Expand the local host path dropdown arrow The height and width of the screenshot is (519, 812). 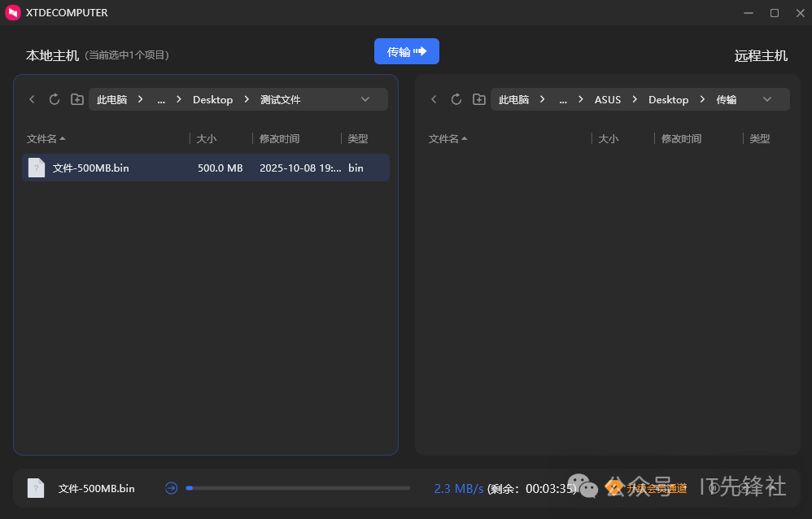coord(365,99)
